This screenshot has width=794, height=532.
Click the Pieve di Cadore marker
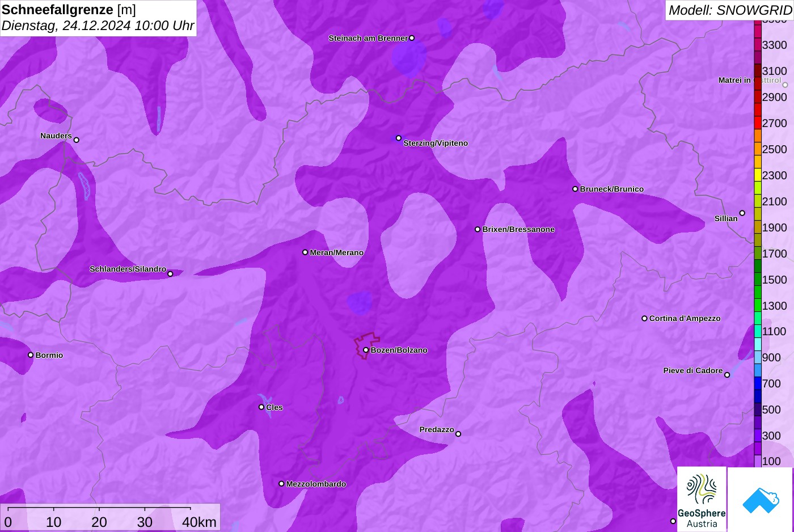click(x=727, y=375)
